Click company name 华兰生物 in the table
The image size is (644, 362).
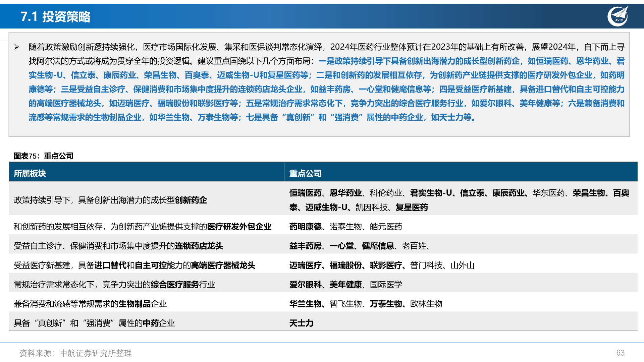click(x=305, y=304)
